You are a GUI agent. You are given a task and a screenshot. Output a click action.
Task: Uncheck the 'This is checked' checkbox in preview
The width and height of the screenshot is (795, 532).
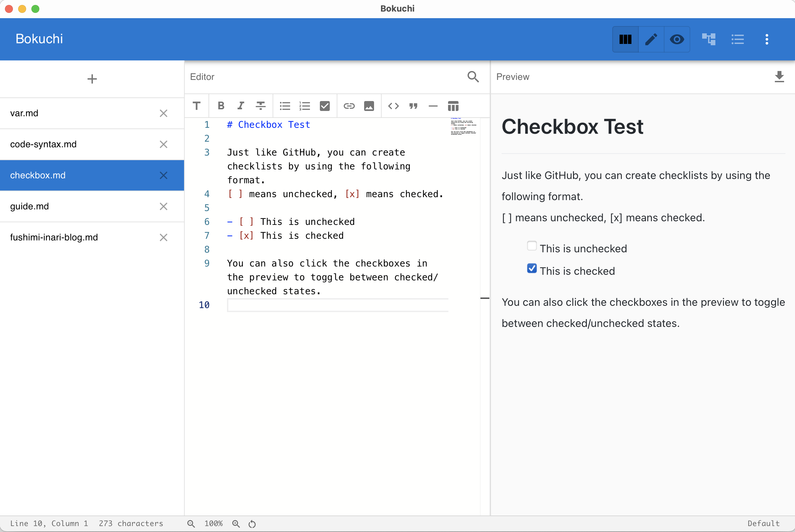point(531,268)
